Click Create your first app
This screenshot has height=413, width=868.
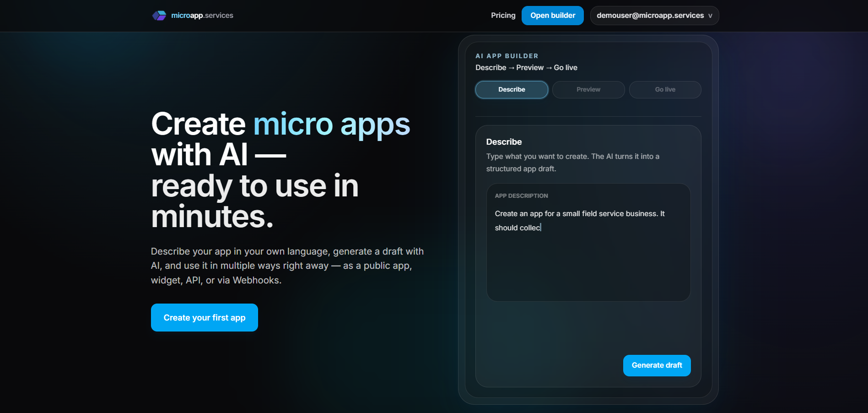point(204,317)
